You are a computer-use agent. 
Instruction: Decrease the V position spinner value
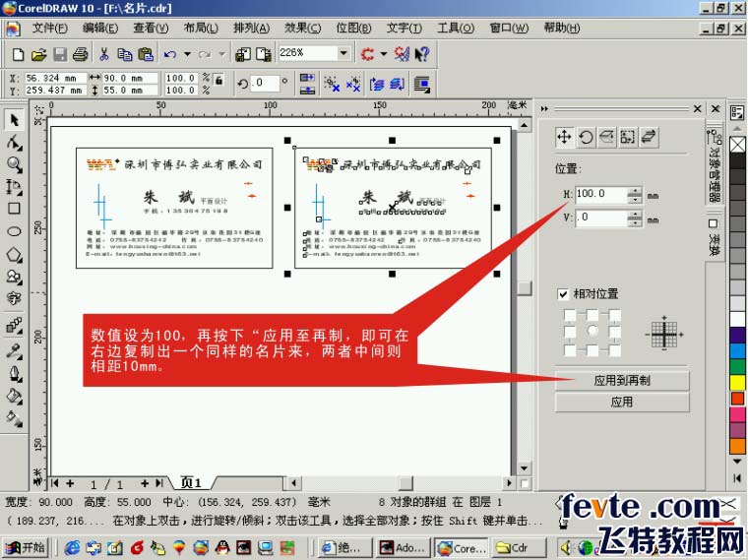point(635,223)
